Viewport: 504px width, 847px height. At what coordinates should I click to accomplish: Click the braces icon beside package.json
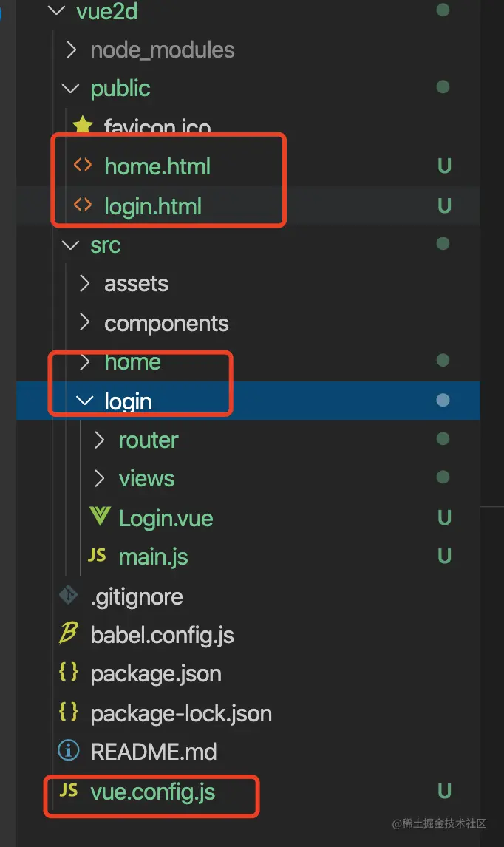(69, 673)
